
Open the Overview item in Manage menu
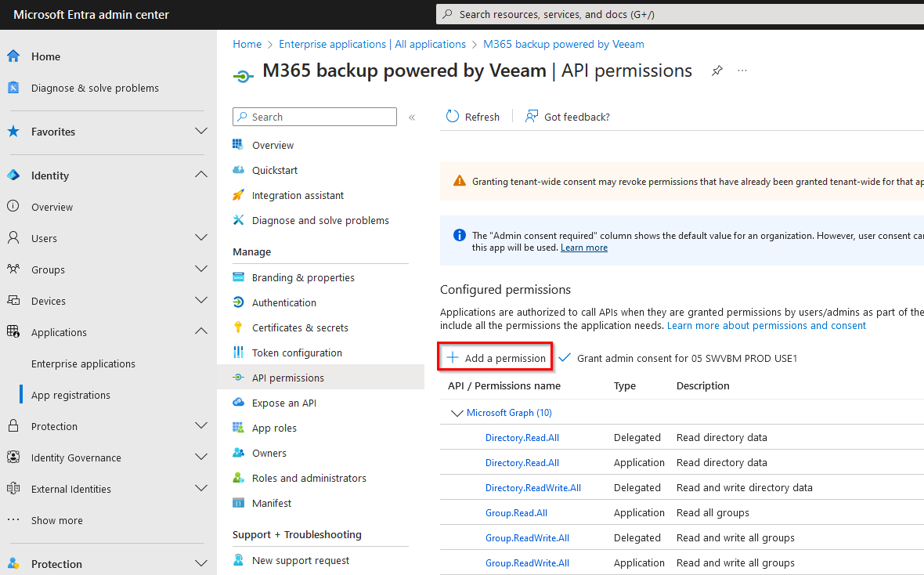(273, 145)
